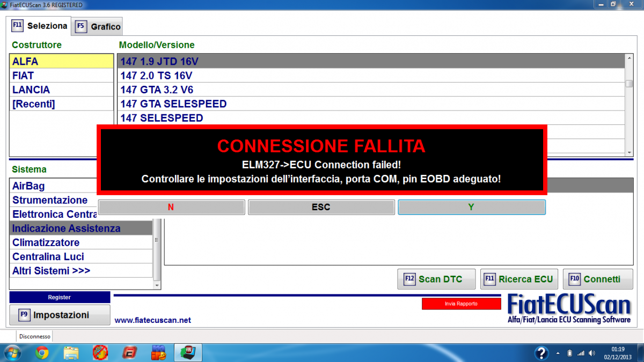Open the Windows Start menu
This screenshot has width=644, height=362.
[x=12, y=352]
